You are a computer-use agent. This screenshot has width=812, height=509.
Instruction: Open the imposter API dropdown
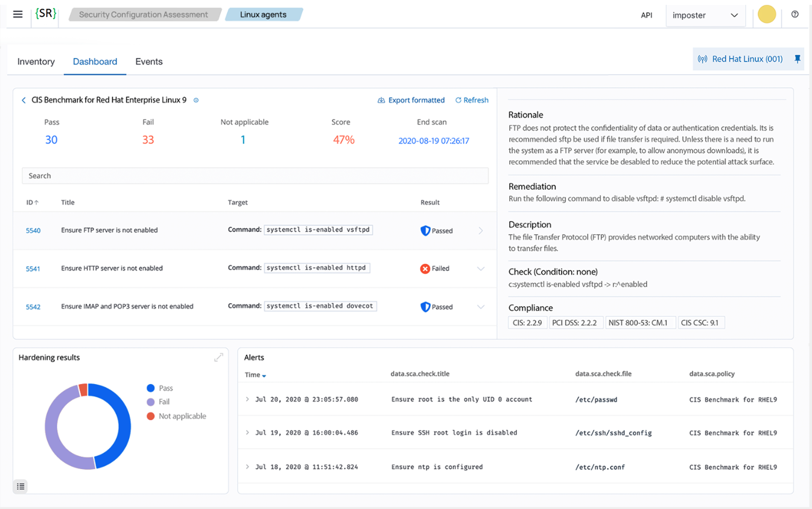click(705, 15)
